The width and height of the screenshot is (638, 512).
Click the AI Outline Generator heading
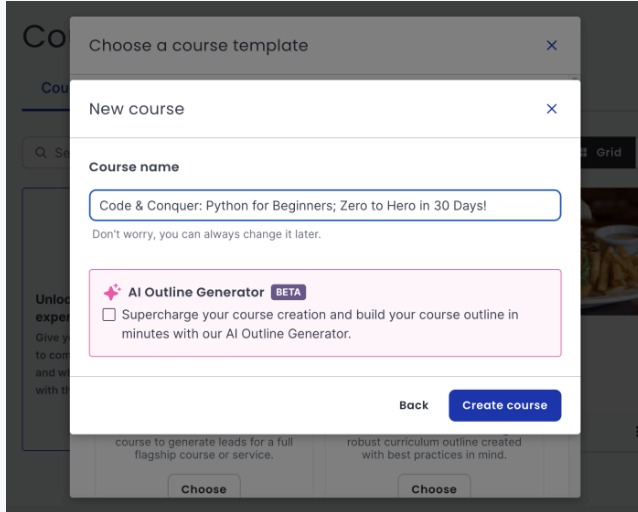coord(196,292)
